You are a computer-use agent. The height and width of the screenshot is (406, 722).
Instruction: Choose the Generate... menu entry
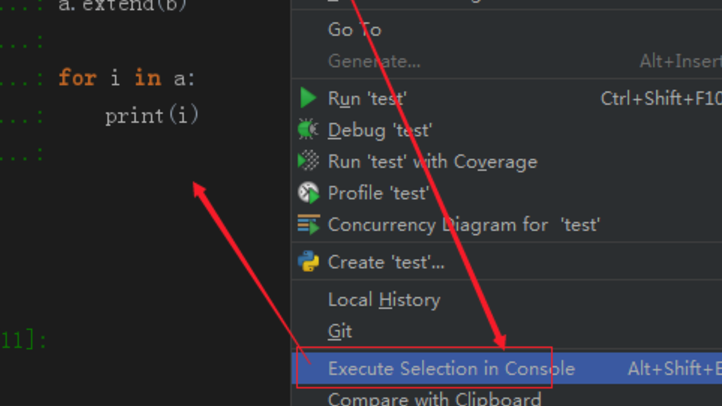[x=374, y=61]
